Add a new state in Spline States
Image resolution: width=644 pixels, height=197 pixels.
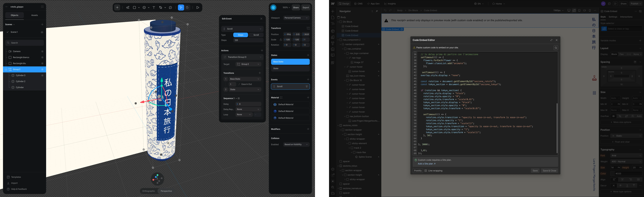pos(308,55)
